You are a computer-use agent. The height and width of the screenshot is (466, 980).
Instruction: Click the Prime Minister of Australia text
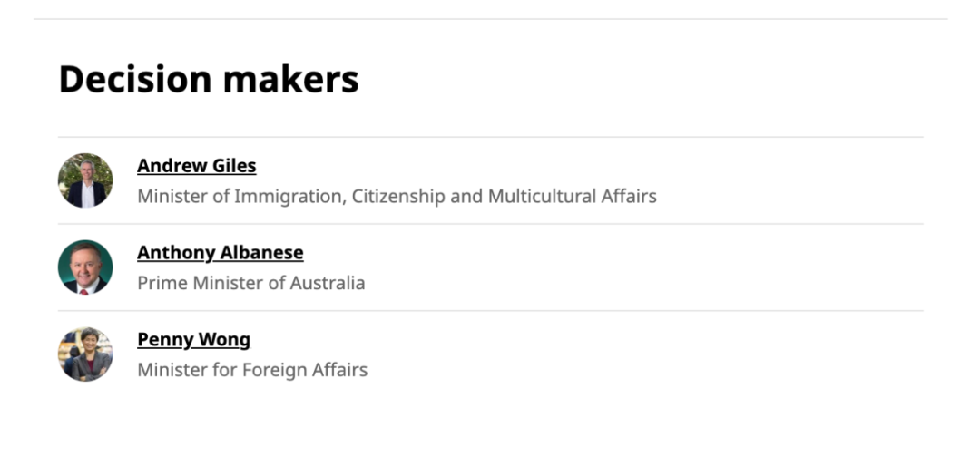click(x=250, y=283)
